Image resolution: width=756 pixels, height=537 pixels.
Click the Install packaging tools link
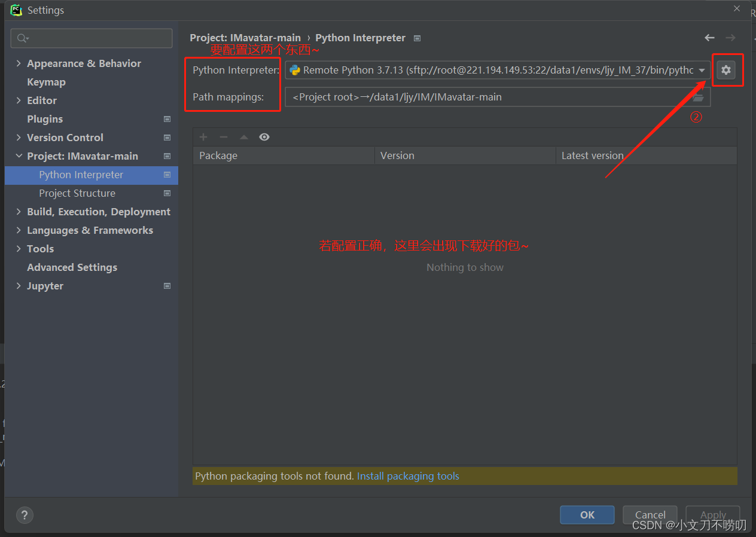coord(408,476)
